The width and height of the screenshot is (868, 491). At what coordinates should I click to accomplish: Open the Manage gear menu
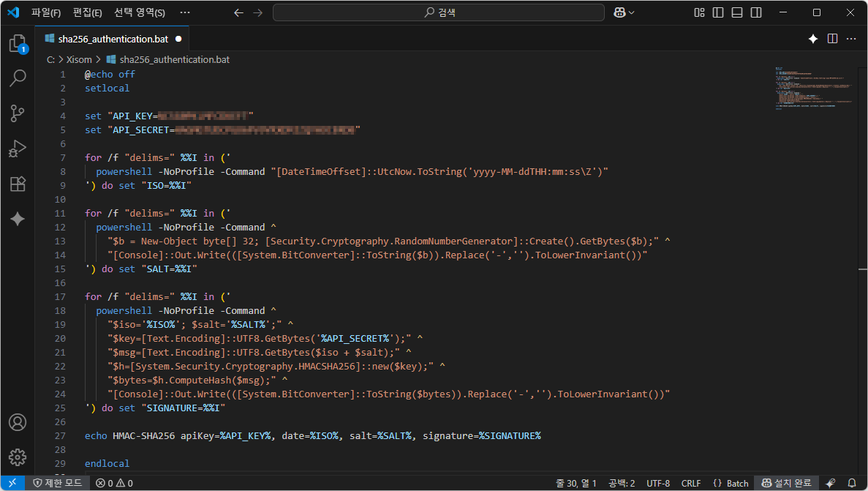coord(18,457)
